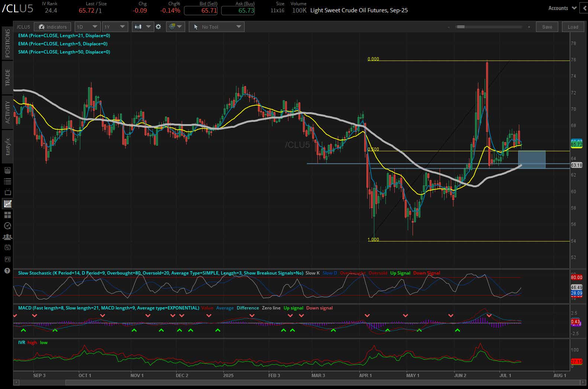Click the Slow Stochastic study label
The width and height of the screenshot is (588, 389).
tap(161, 273)
